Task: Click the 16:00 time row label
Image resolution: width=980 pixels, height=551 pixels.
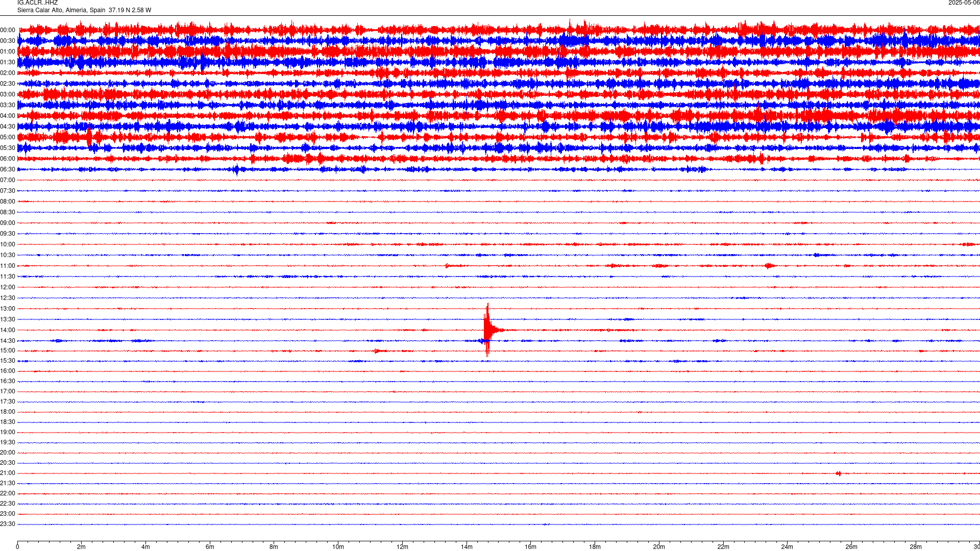Action: coord(8,371)
